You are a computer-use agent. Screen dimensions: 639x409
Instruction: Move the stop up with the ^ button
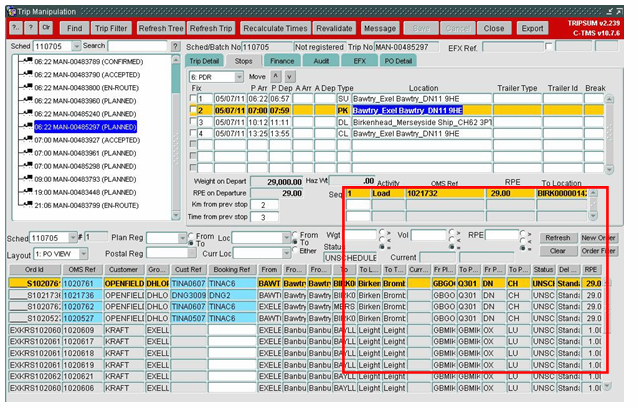tap(276, 76)
